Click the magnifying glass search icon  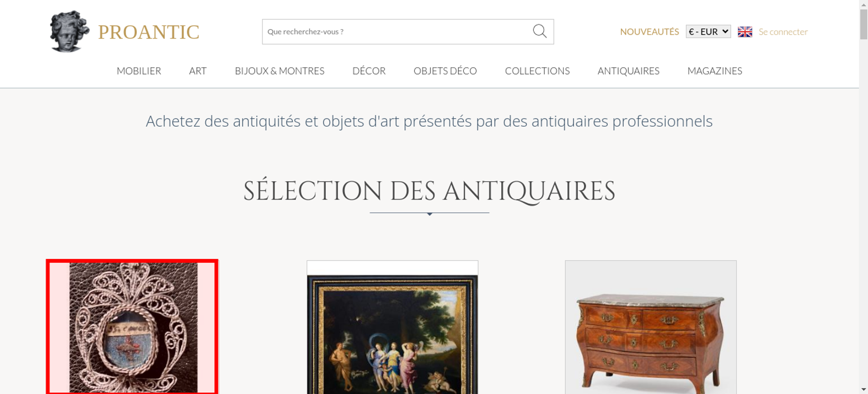pyautogui.click(x=539, y=31)
